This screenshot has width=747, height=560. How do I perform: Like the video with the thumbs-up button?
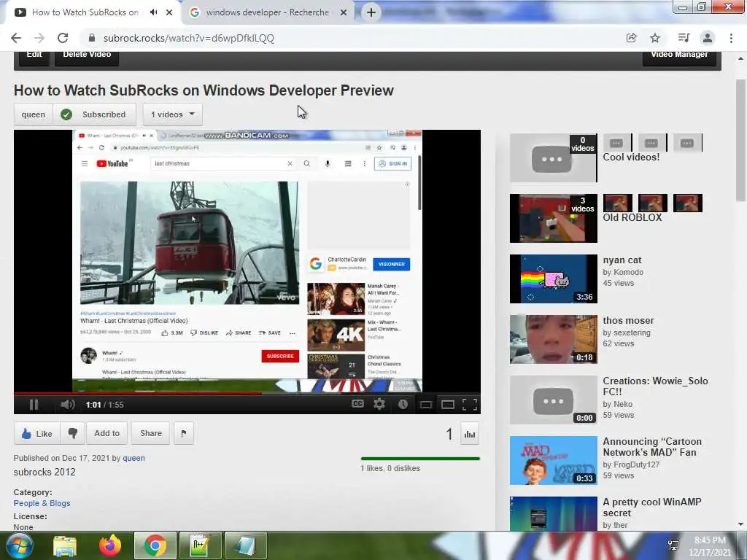click(x=36, y=433)
